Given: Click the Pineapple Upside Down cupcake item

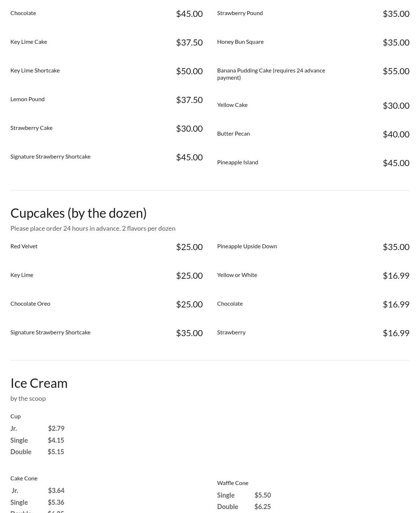Looking at the screenshot, I should tap(247, 246).
